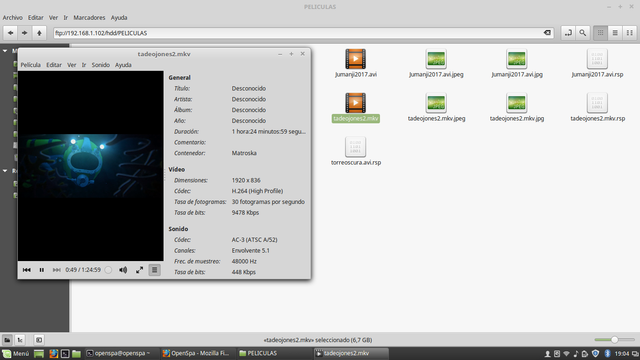Go forward in the PELICULAS file manager
This screenshot has height=360, width=640.
(24, 33)
